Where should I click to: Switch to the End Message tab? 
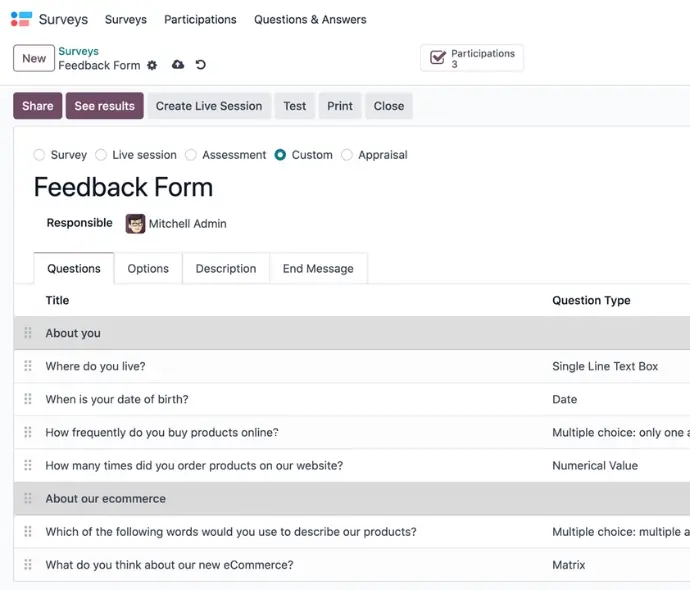(318, 268)
